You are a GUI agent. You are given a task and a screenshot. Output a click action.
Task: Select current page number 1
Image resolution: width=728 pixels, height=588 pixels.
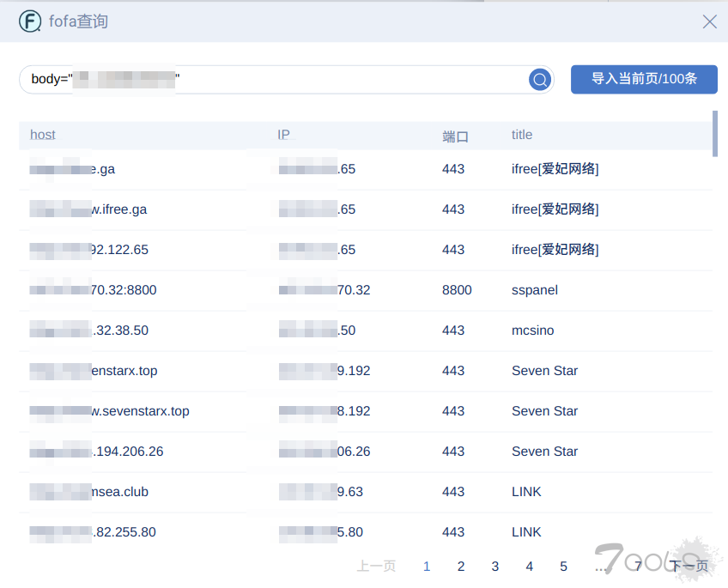[x=427, y=567]
